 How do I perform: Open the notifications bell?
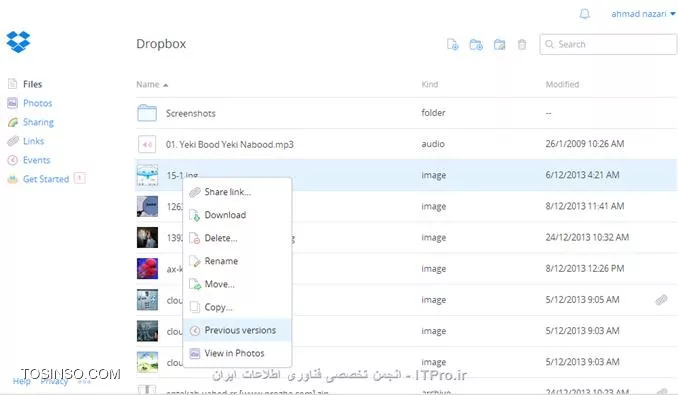(x=584, y=14)
